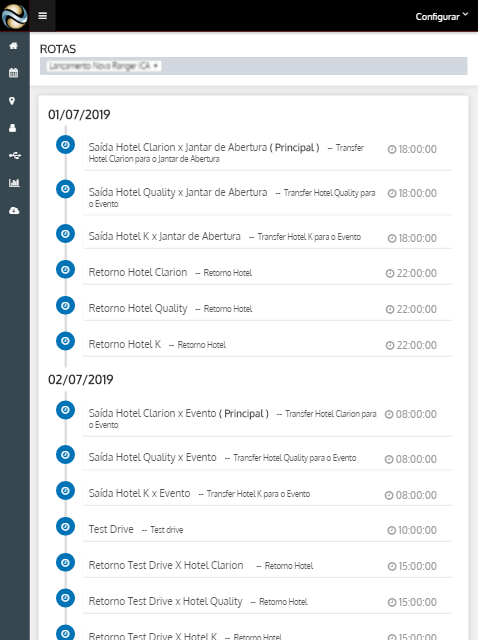Open the hamburger menu toggle
The height and width of the screenshot is (640, 478).
(42, 16)
